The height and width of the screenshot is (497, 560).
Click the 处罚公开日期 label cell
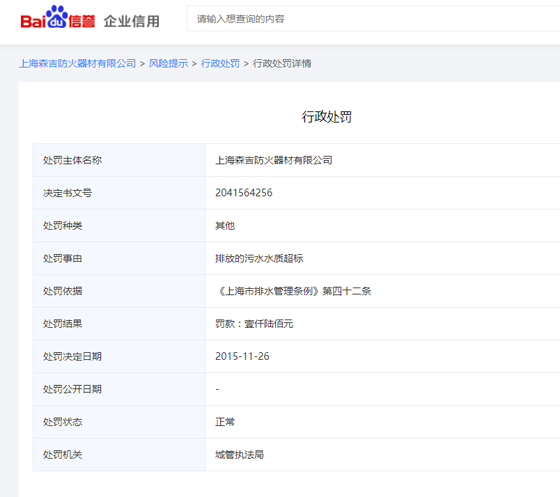pos(119,389)
